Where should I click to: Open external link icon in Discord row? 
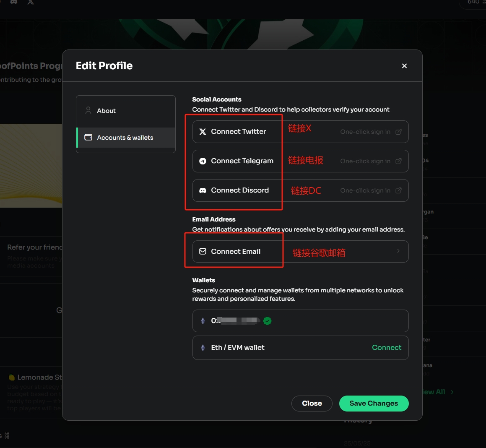point(398,190)
